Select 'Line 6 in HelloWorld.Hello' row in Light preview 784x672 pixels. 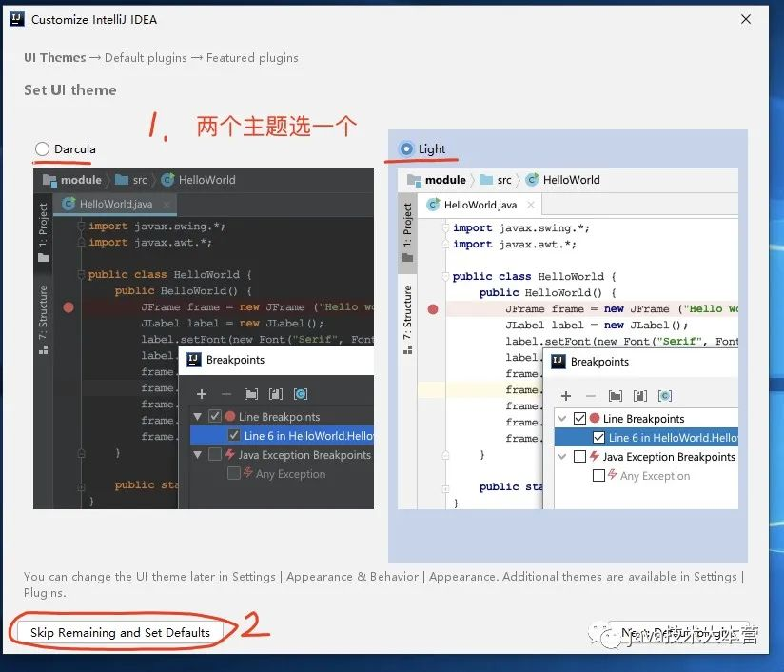[646, 437]
